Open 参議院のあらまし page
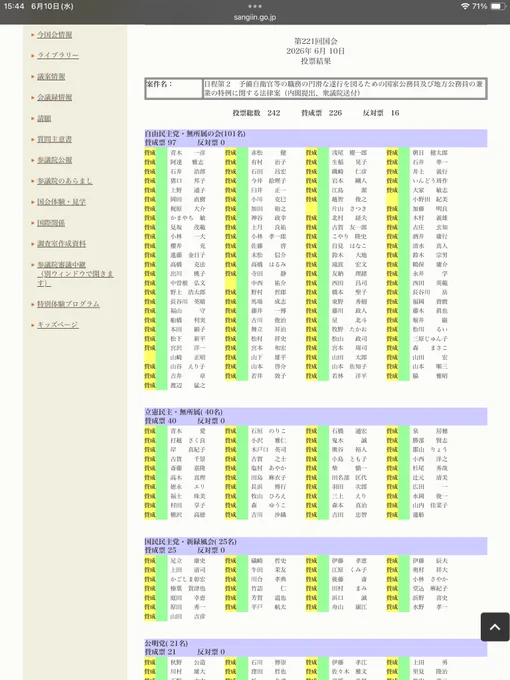The image size is (510, 680). pos(65,181)
